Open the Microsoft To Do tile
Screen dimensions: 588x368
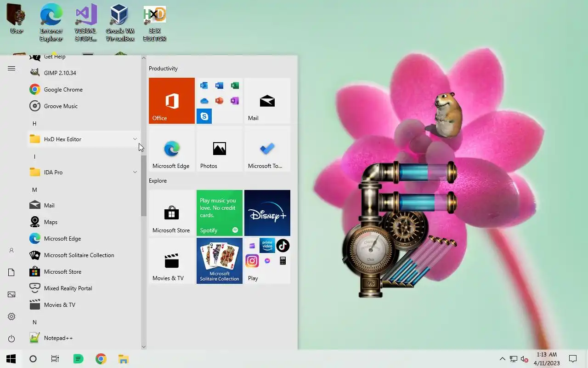267,149
